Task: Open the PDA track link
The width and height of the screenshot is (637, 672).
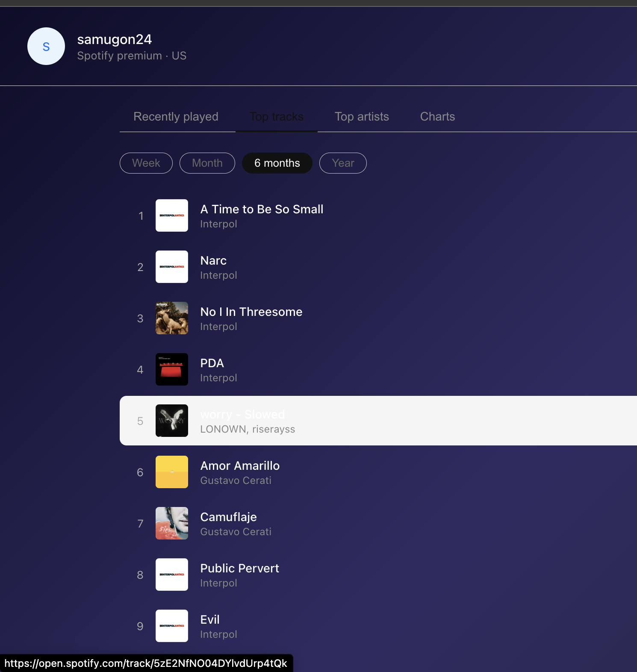Action: click(x=212, y=363)
